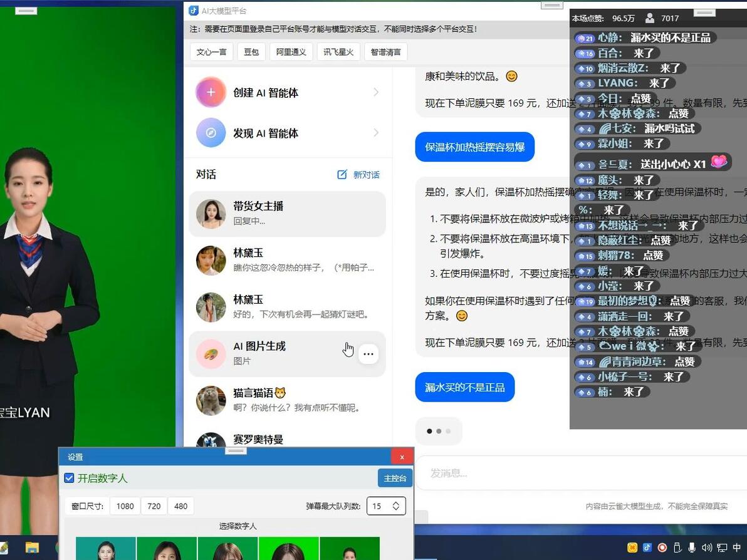Screen dimensions: 747x560
Task: Open the three-dot menu on AI 图片生成
Action: [x=368, y=354]
